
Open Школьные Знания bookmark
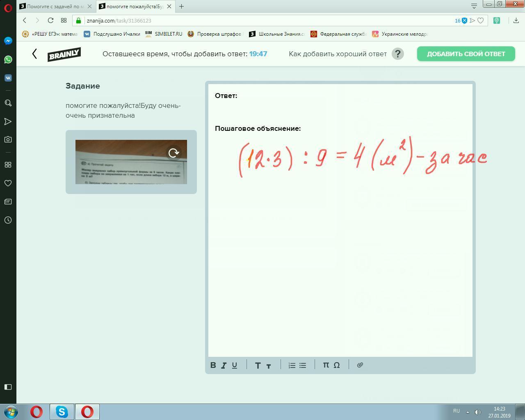277,34
